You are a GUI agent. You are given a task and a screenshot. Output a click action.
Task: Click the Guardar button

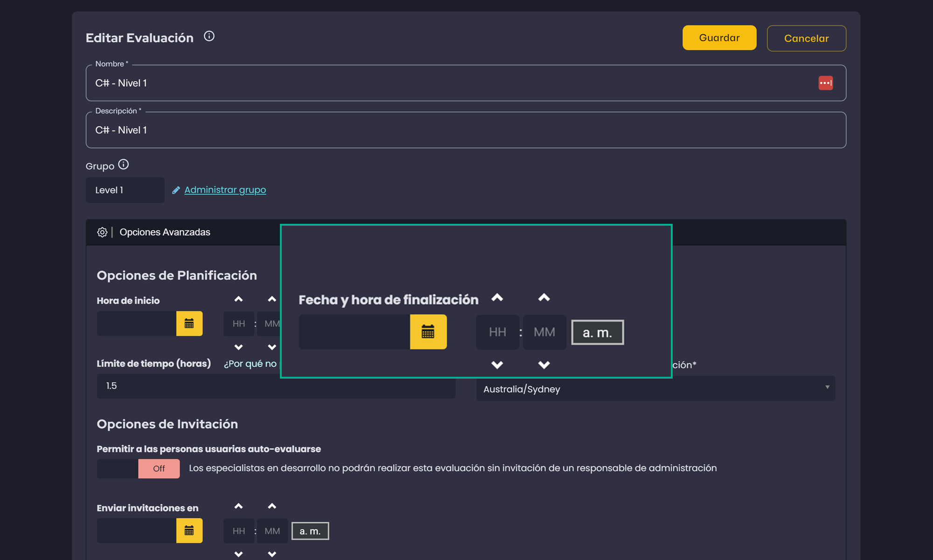[719, 38]
